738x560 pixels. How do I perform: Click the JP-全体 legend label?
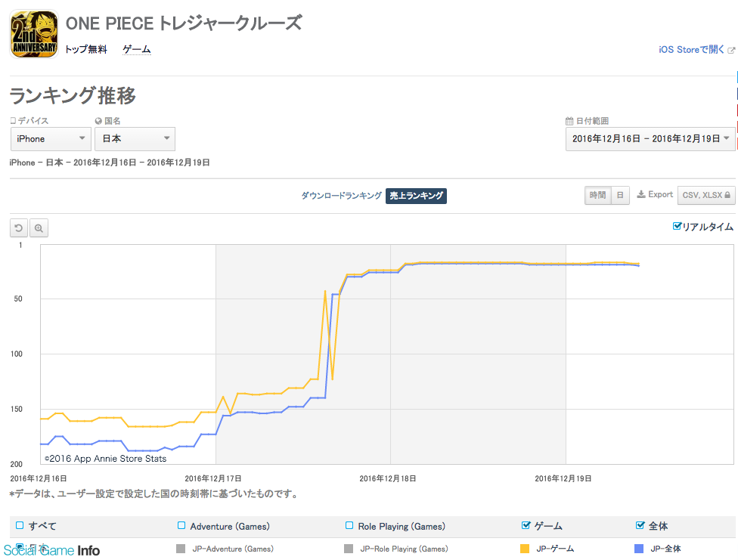pos(666,549)
